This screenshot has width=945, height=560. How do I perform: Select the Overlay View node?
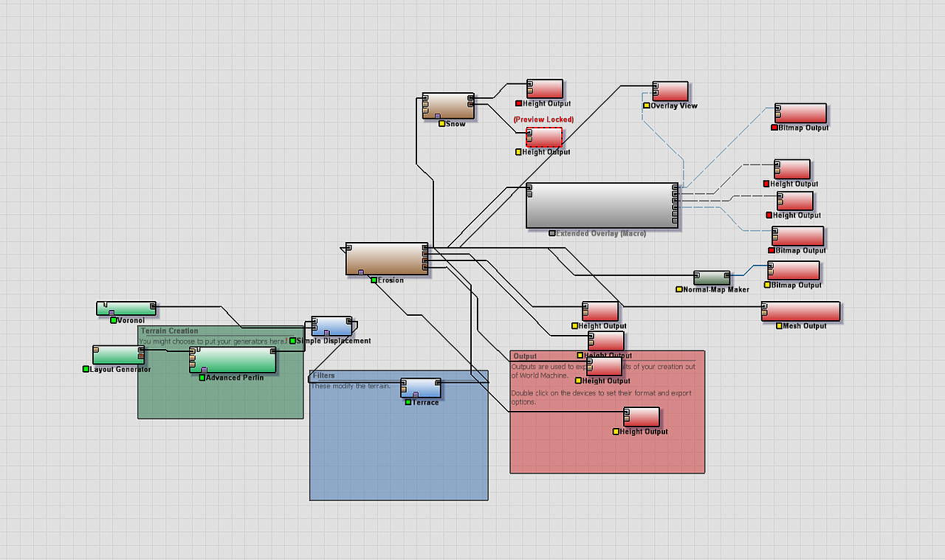pos(670,91)
